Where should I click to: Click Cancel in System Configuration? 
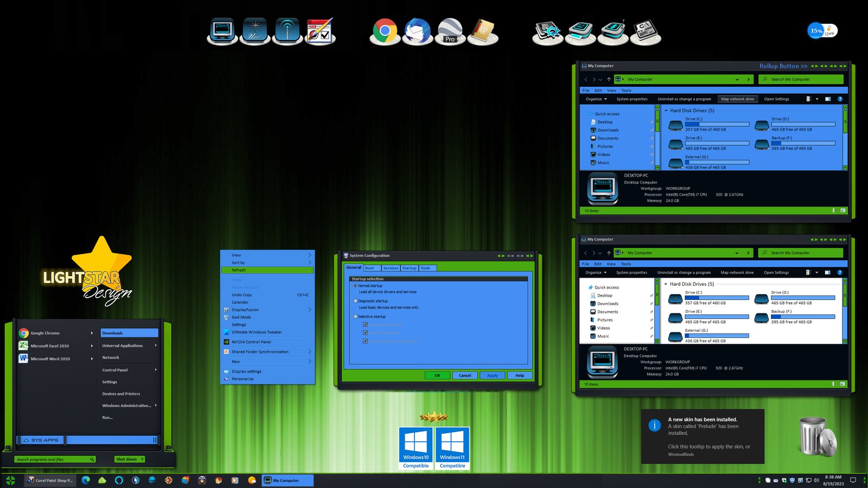point(465,375)
